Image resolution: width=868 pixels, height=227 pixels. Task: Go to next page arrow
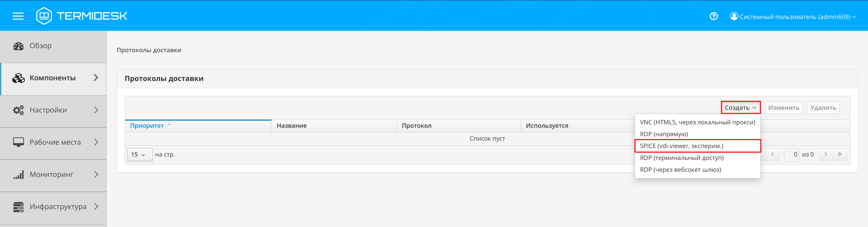(826, 154)
